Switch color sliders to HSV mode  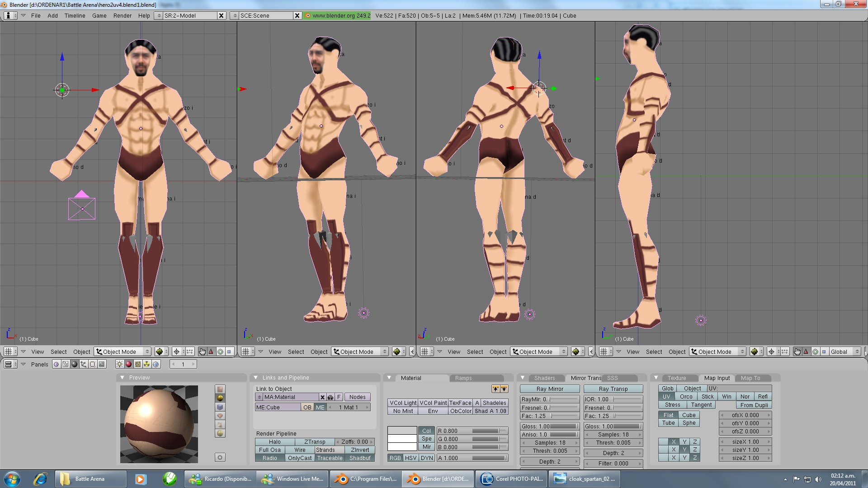pyautogui.click(x=410, y=458)
